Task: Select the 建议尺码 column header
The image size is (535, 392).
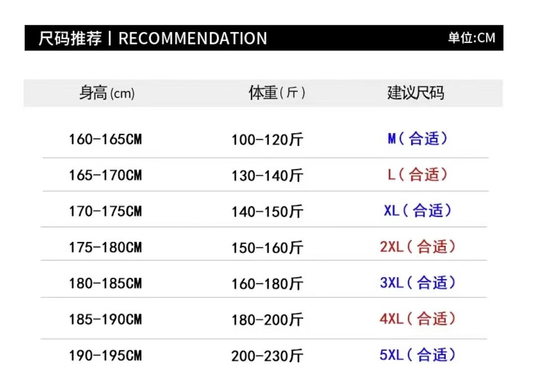Action: click(x=416, y=93)
